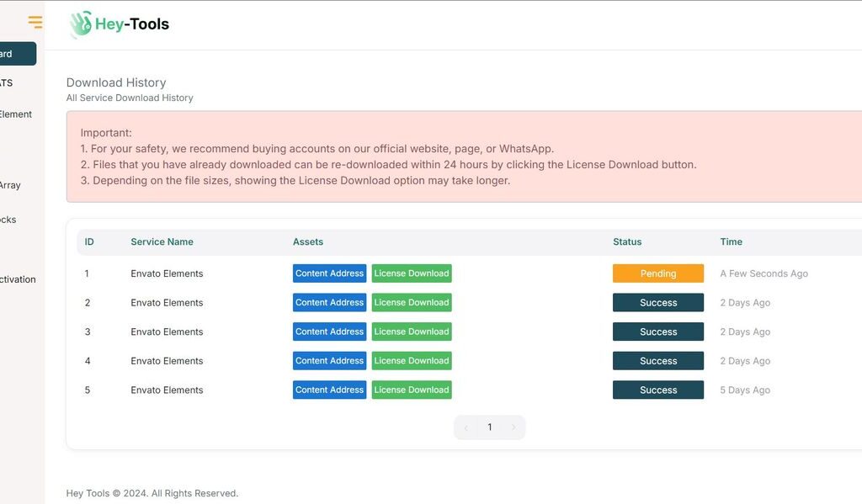Click Success status badge in row 3
The image size is (862, 504).
[658, 332]
